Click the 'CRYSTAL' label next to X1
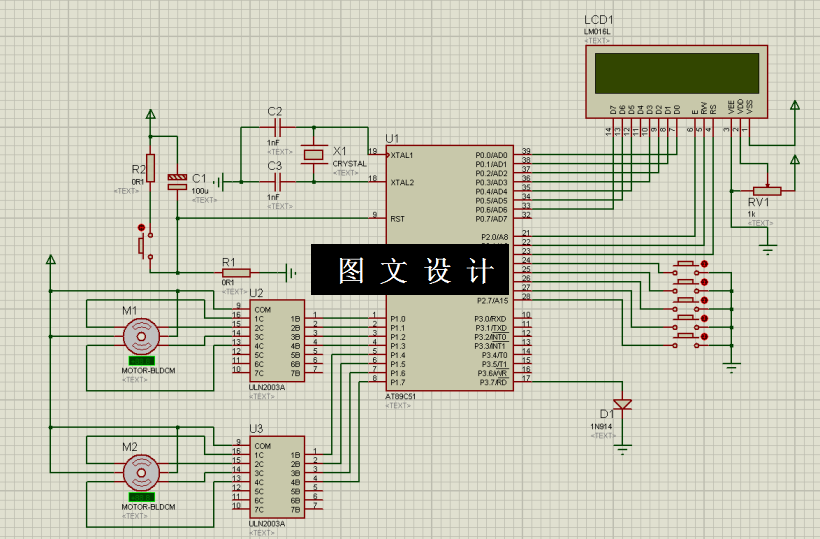Viewport: 820px width, 539px height. (350, 164)
